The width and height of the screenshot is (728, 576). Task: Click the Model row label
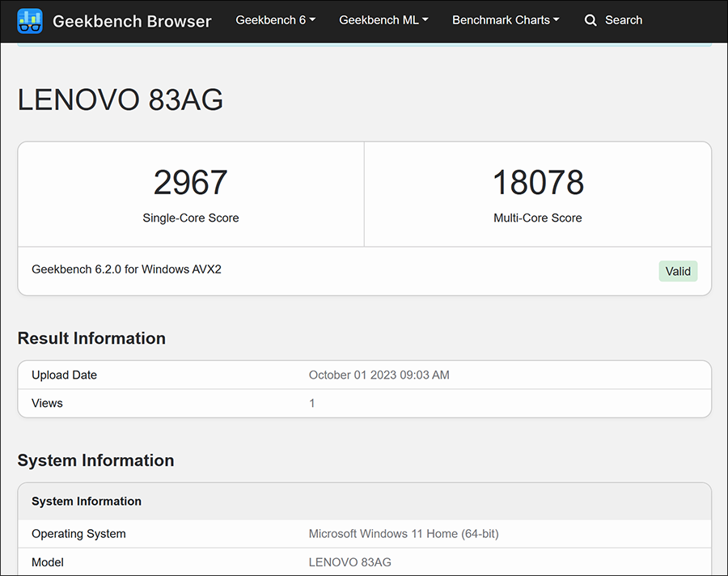tap(48, 562)
